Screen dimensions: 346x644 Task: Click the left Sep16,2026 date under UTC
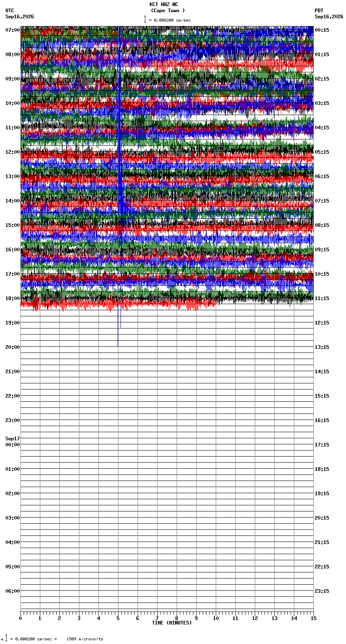pos(20,17)
